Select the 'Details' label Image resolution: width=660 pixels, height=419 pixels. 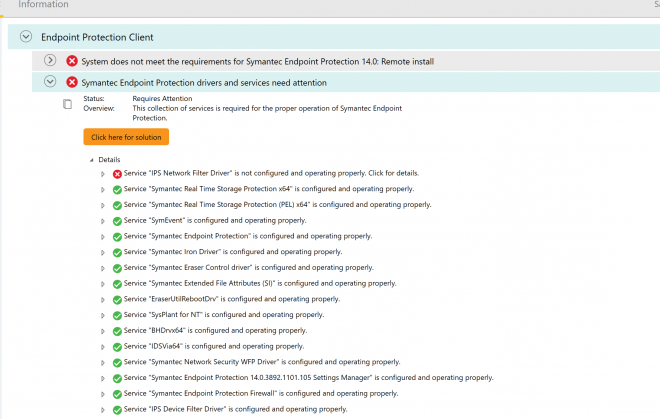[109, 160]
